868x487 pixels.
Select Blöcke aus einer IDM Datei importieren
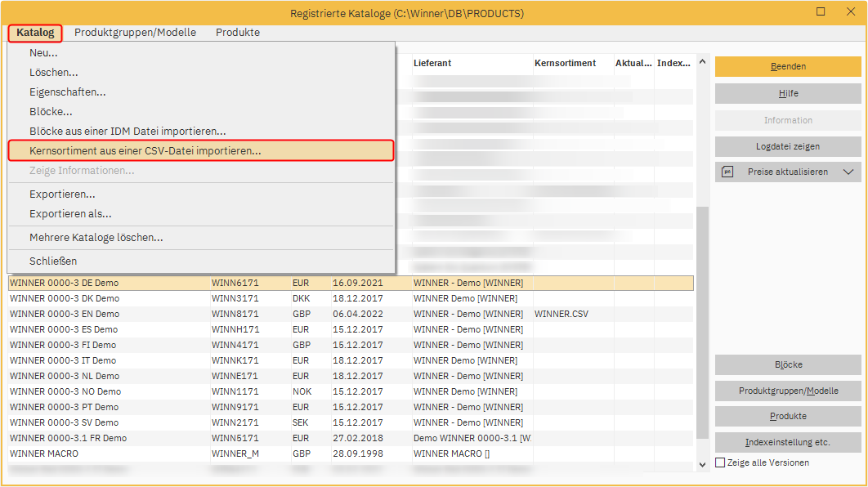[128, 131]
